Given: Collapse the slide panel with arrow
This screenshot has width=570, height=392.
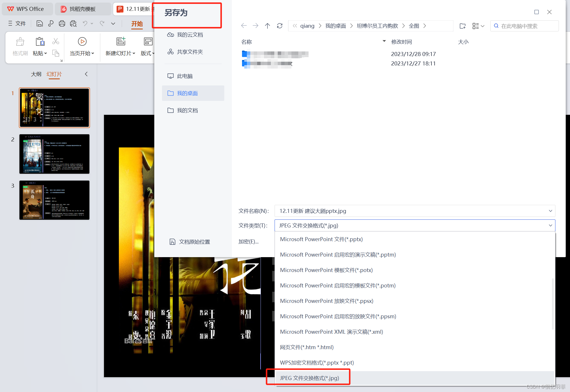Looking at the screenshot, I should point(86,74).
